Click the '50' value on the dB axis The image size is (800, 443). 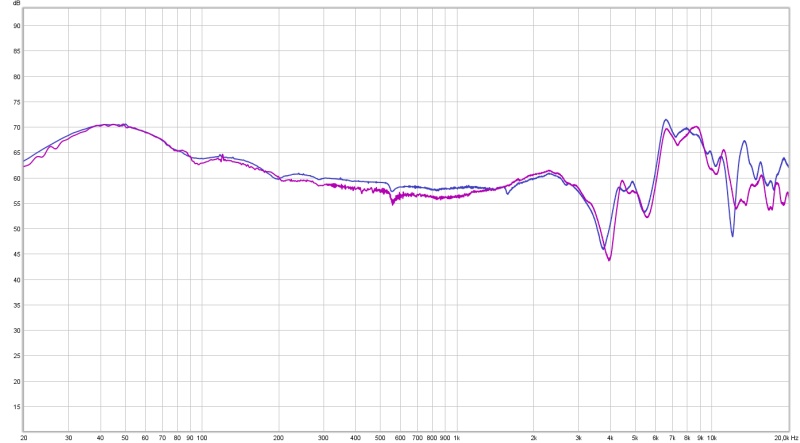[15, 229]
